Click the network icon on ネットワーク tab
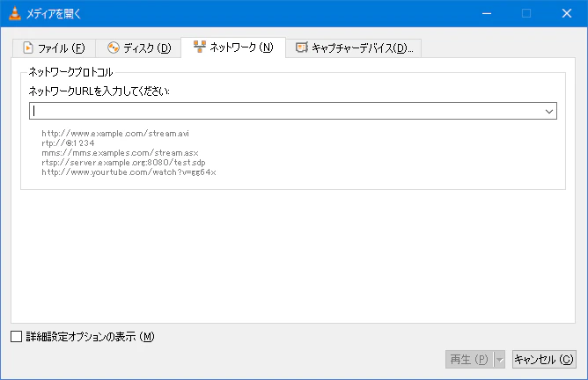 point(200,47)
